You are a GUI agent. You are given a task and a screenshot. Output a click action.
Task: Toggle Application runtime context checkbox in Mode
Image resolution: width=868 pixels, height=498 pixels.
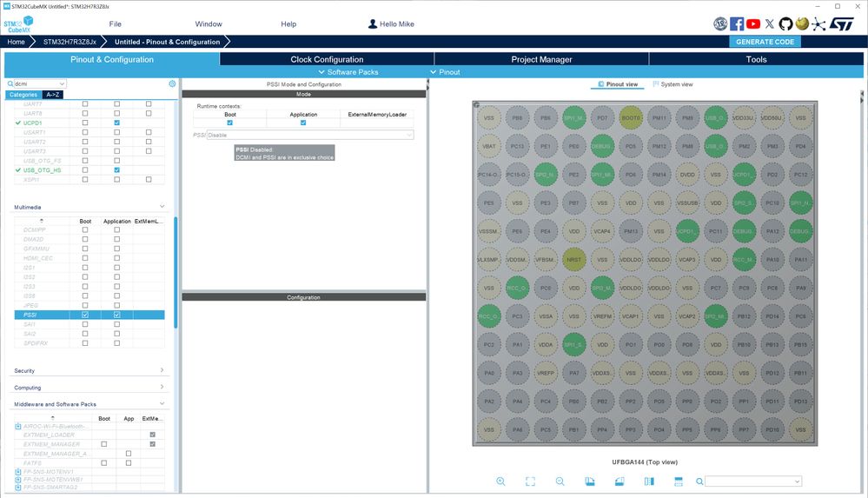coord(303,123)
